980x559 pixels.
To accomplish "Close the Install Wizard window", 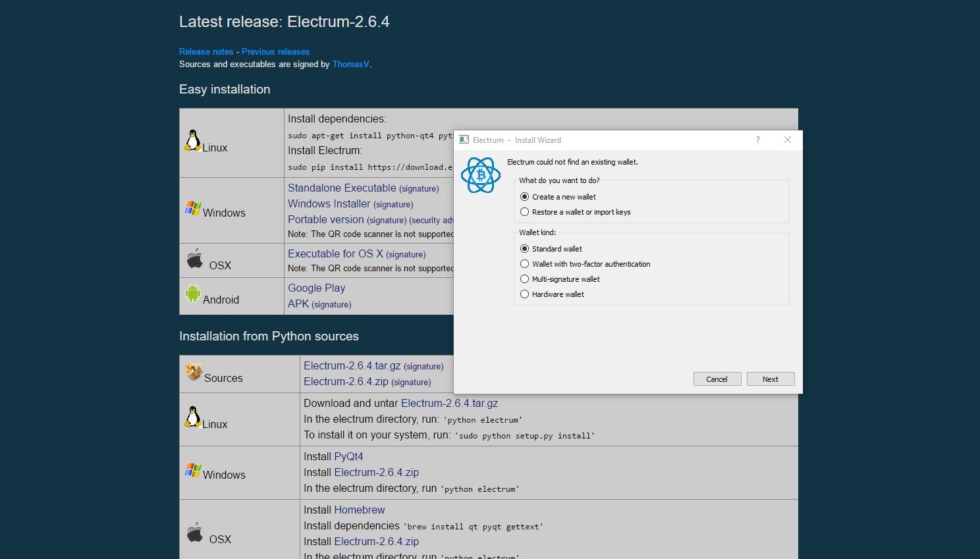I will (788, 140).
